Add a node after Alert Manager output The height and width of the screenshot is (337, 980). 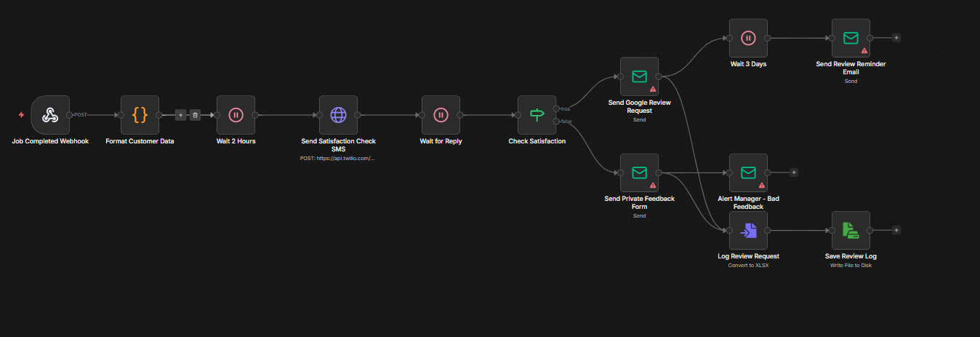[793, 173]
